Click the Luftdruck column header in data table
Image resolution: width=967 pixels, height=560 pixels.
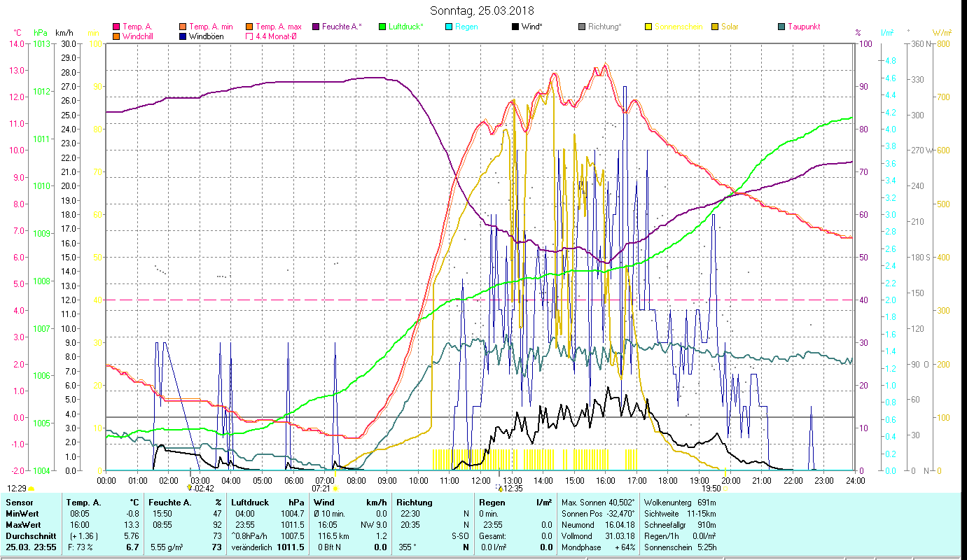(x=250, y=502)
